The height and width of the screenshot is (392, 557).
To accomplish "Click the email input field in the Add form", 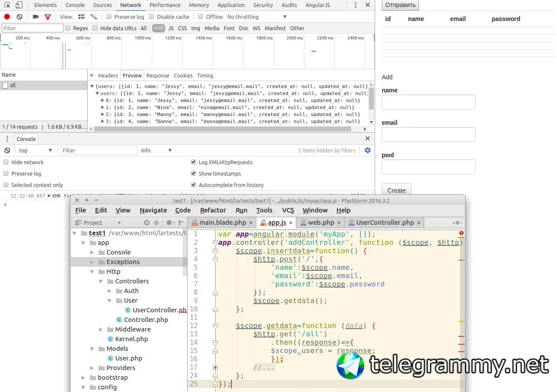I will click(x=428, y=134).
